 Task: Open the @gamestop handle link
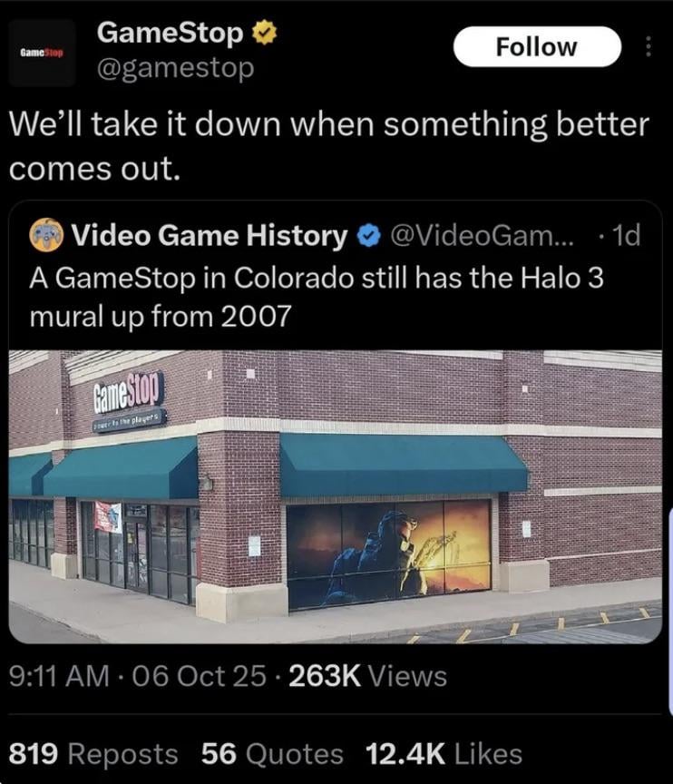pos(175,68)
